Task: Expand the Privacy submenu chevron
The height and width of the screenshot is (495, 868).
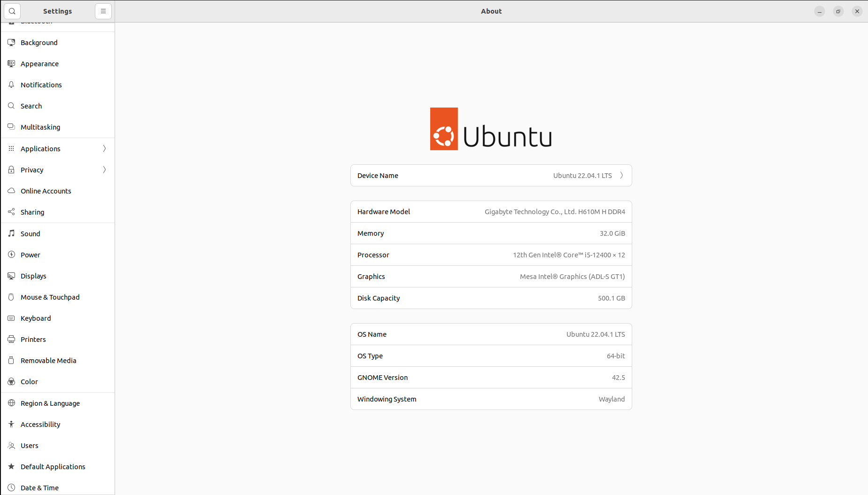Action: (x=104, y=170)
